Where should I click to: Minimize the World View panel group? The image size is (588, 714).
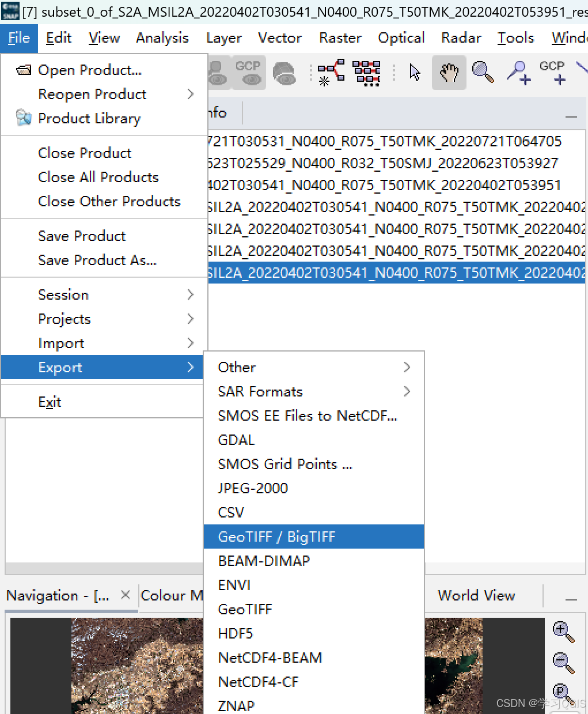click(571, 599)
